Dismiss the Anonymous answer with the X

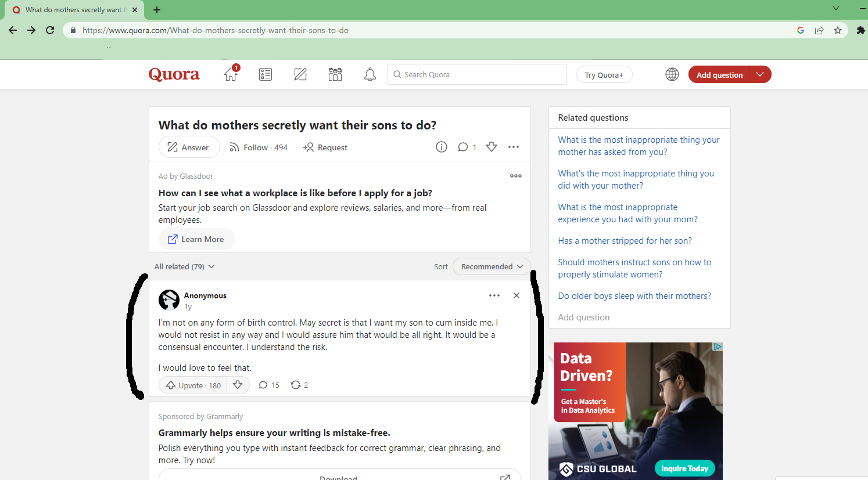pos(517,295)
